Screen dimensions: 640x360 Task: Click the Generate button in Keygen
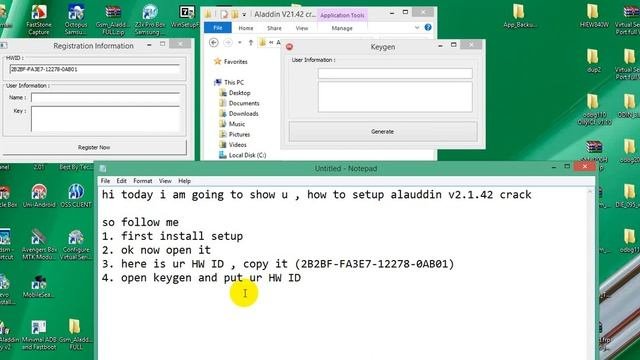pos(382,131)
